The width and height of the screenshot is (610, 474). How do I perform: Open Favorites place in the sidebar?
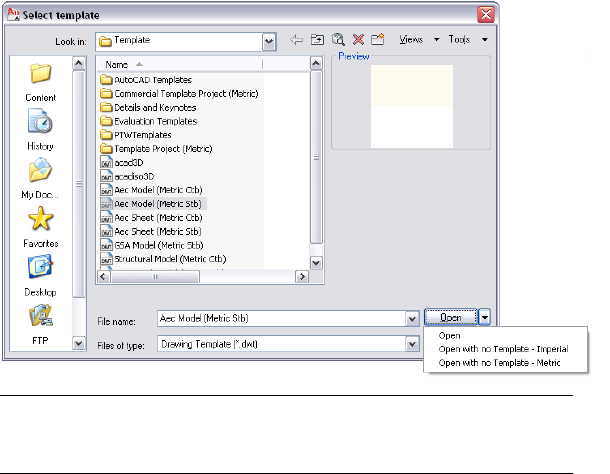[40, 227]
